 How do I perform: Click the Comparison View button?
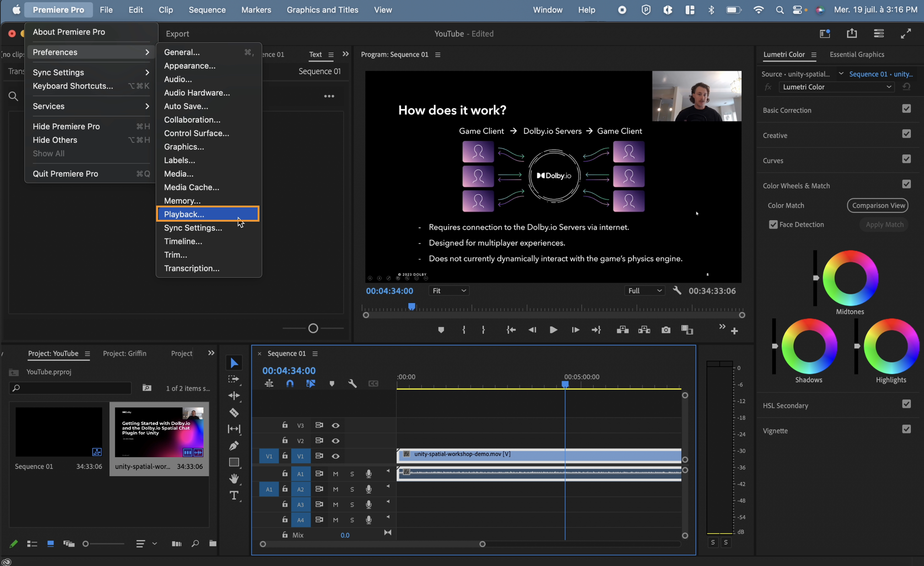click(x=878, y=205)
